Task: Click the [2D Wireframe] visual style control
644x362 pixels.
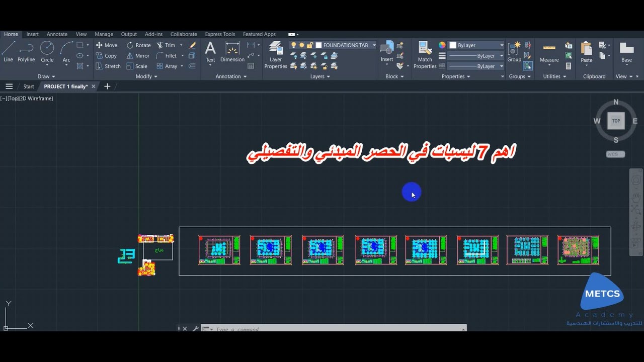Action: (36, 99)
